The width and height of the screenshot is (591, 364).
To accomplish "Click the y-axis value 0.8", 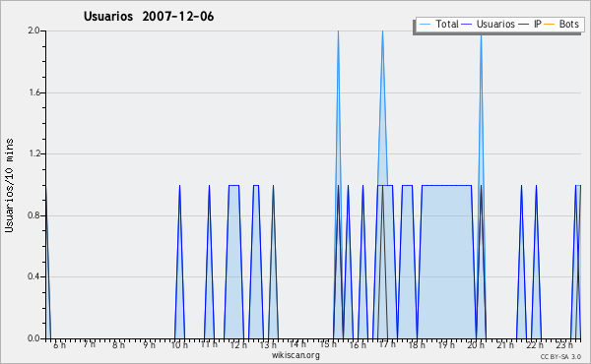I will [x=33, y=215].
